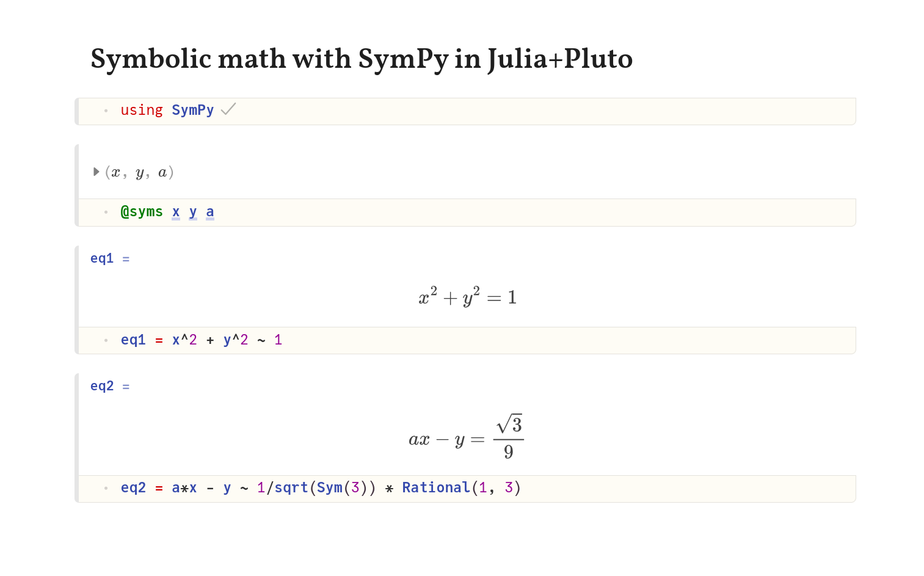Click the notebook title heading
The width and height of the screenshot is (924, 576).
click(362, 59)
